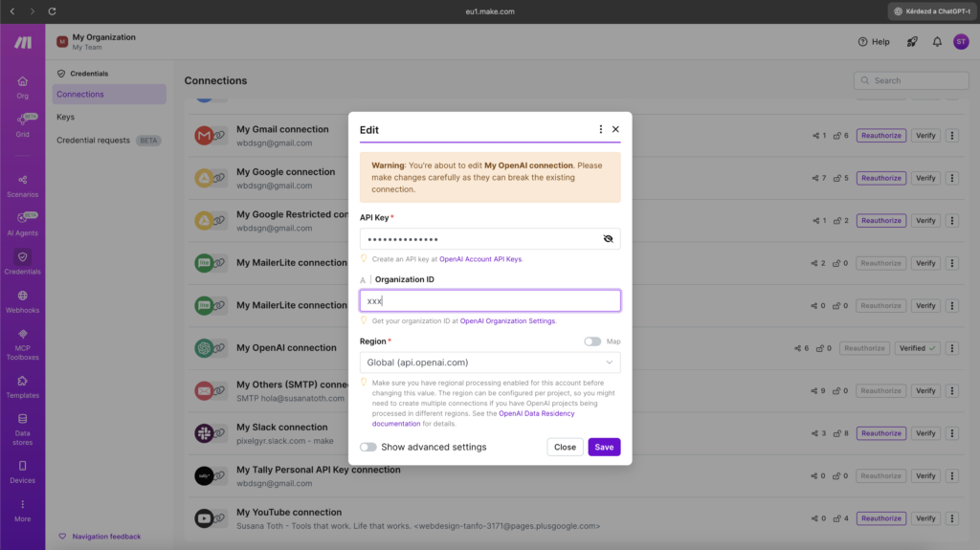The width and height of the screenshot is (980, 550).
Task: Open My Organization team switcher
Action: tap(97, 42)
